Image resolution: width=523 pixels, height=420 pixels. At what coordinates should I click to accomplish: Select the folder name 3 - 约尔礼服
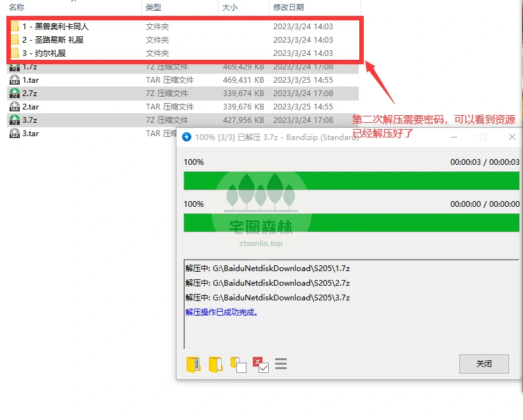coord(44,53)
